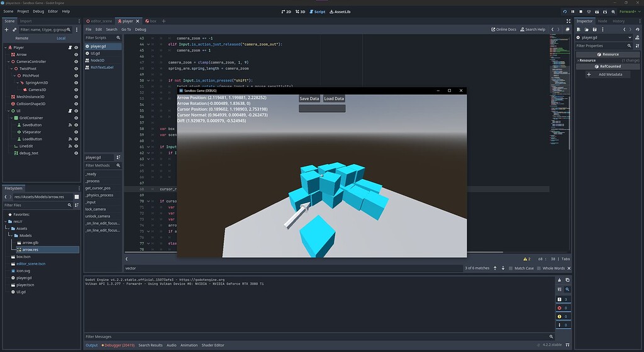Viewport: 644px width, 352px height.
Task: Toggle alphabetical sort of methods list
Action: tap(118, 157)
